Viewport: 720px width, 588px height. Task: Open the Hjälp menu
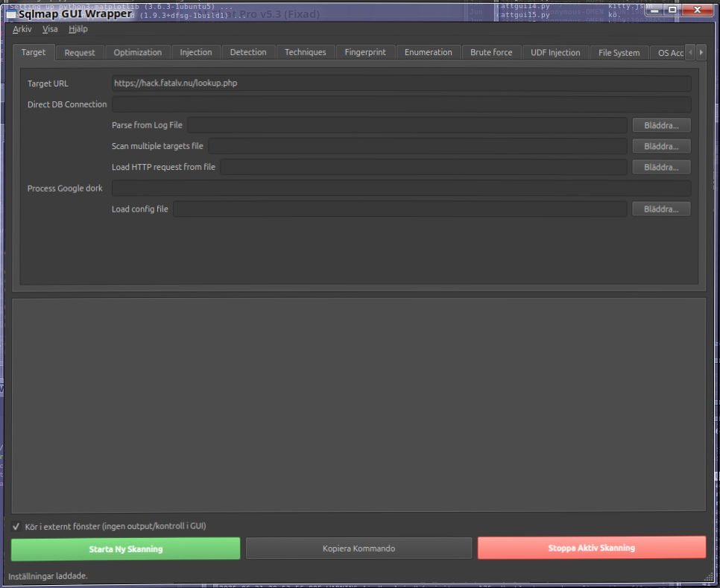click(78, 29)
